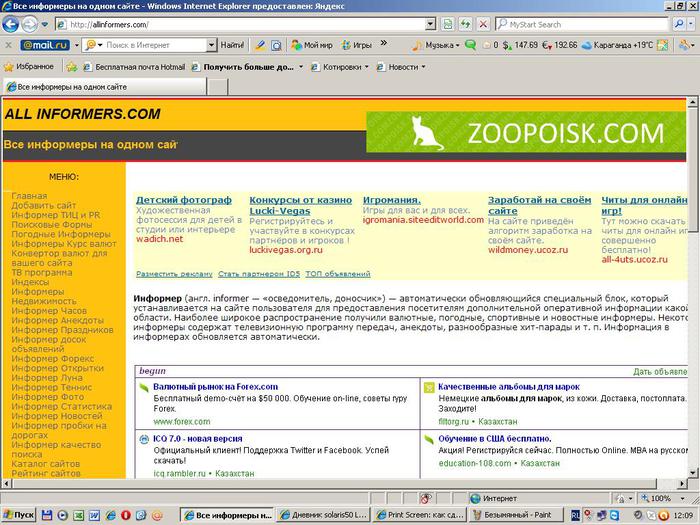The height and width of the screenshot is (525, 700).
Task: Launch Excel from the quick launch bar
Action: [79, 515]
